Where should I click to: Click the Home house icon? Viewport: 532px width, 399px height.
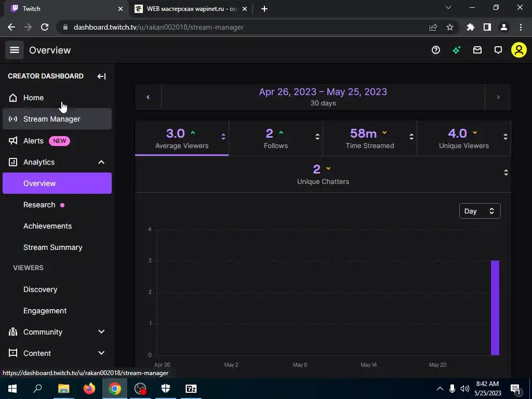coord(13,98)
